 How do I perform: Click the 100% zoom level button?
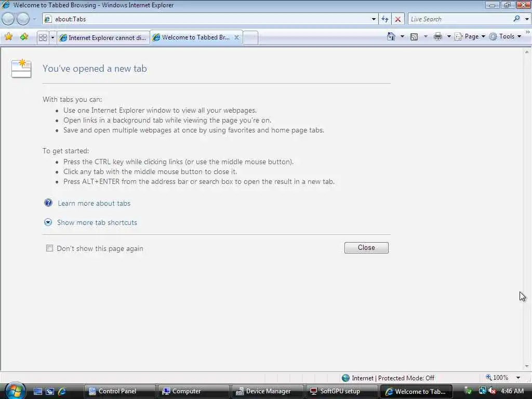tap(497, 378)
